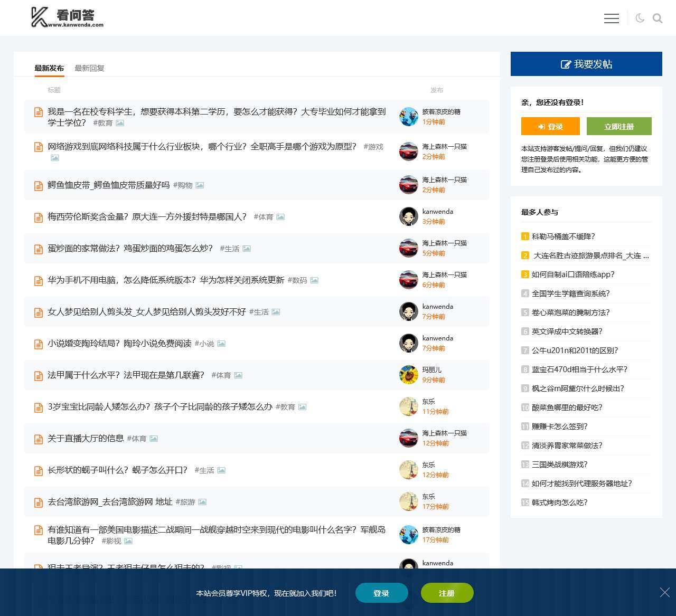
Task: Click image icon after 蛋炒面 #生活 tag
Action: click(247, 249)
